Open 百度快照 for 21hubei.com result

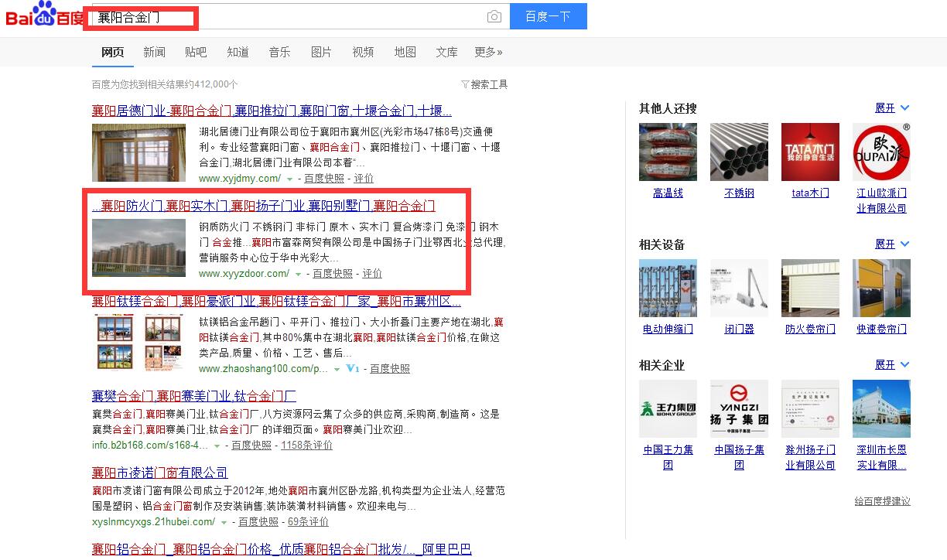click(258, 521)
